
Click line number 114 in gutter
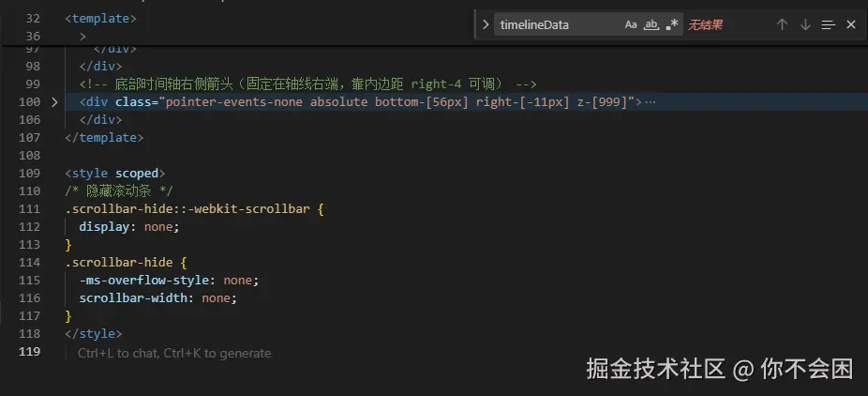click(x=29, y=263)
